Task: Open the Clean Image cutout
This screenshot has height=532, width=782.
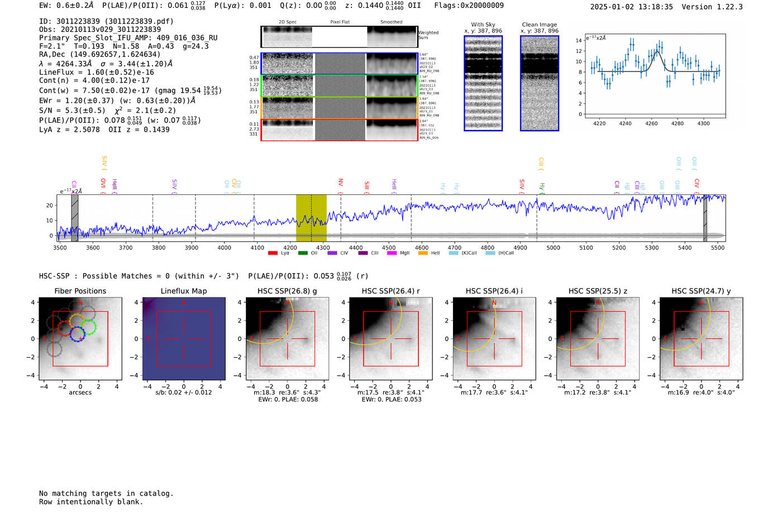Action: [x=540, y=83]
